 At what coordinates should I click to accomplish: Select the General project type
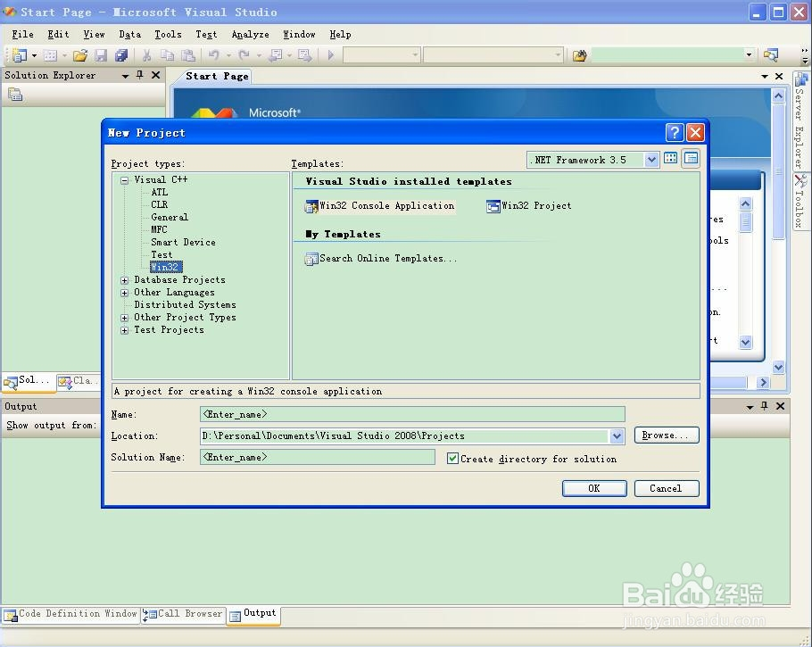click(x=170, y=217)
